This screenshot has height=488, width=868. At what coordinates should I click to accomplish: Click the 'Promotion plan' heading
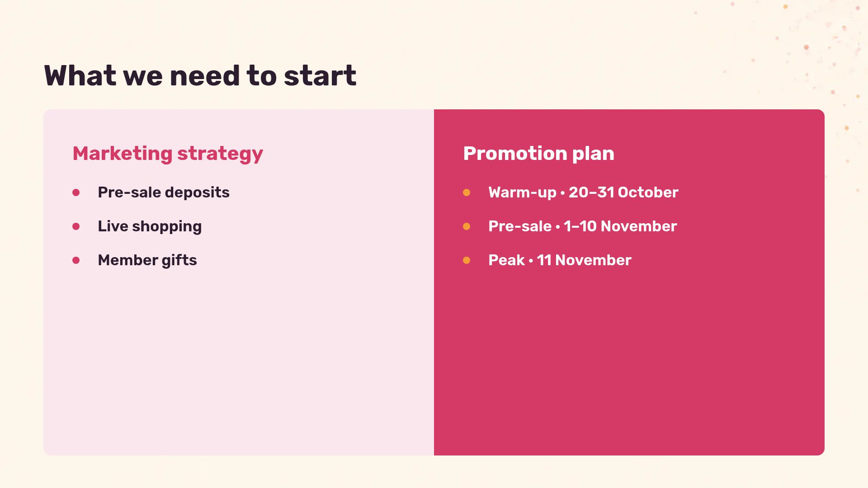click(x=539, y=154)
